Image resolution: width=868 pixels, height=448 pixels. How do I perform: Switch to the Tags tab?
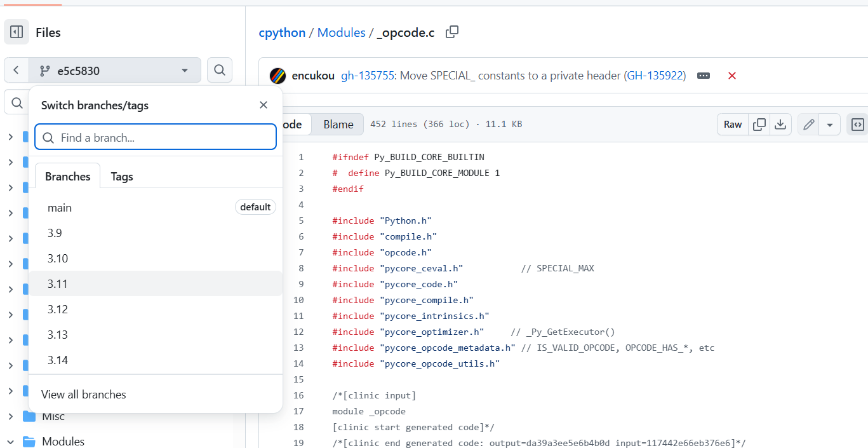pyautogui.click(x=122, y=177)
